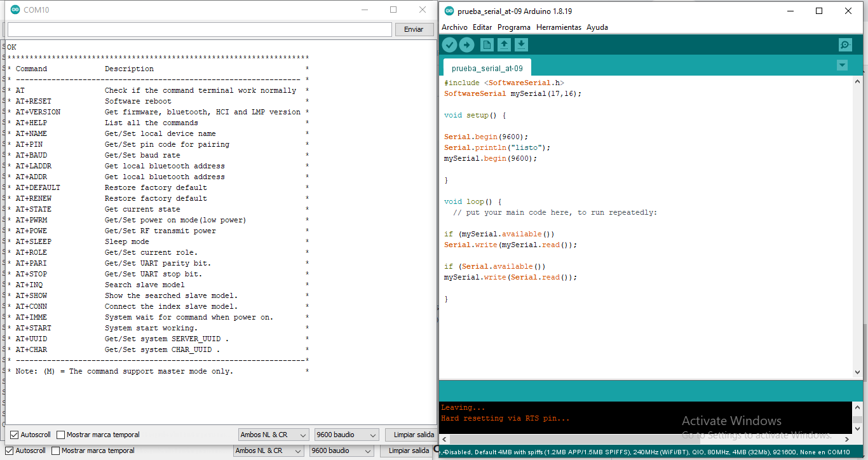
Task: Open the sketch tab options dropdown arrow
Action: point(842,65)
